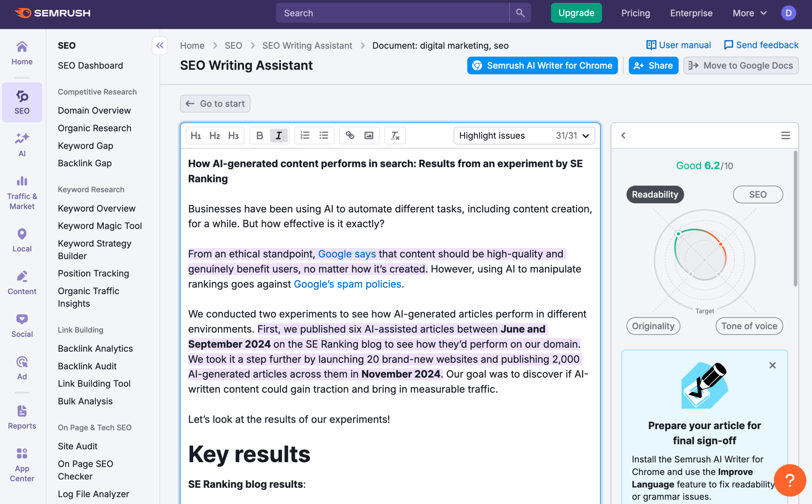The height and width of the screenshot is (504, 812).
Task: Click the green point on readability gauge
Action: tap(678, 234)
